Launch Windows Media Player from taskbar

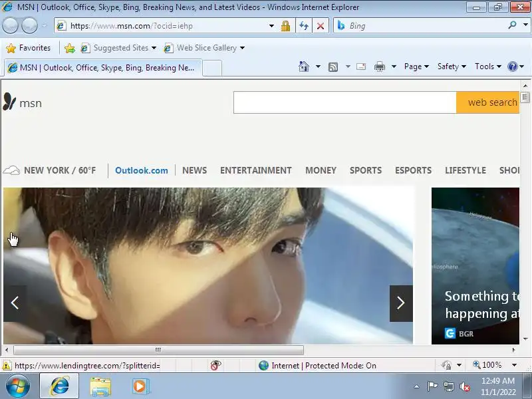pyautogui.click(x=140, y=386)
